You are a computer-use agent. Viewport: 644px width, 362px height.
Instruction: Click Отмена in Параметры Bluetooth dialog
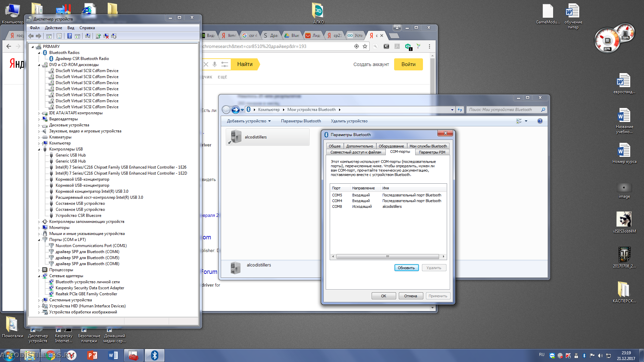411,296
